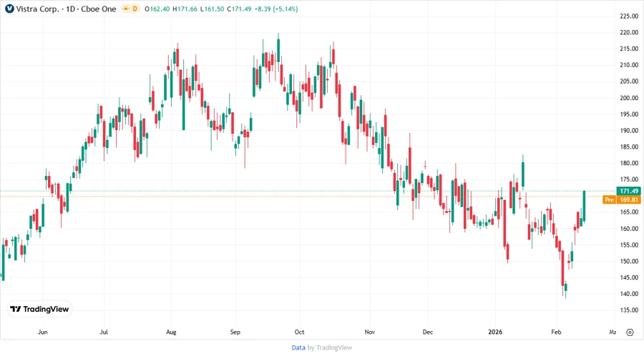Click the 185.00 price axis label
644x356 pixels.
pos(629,147)
